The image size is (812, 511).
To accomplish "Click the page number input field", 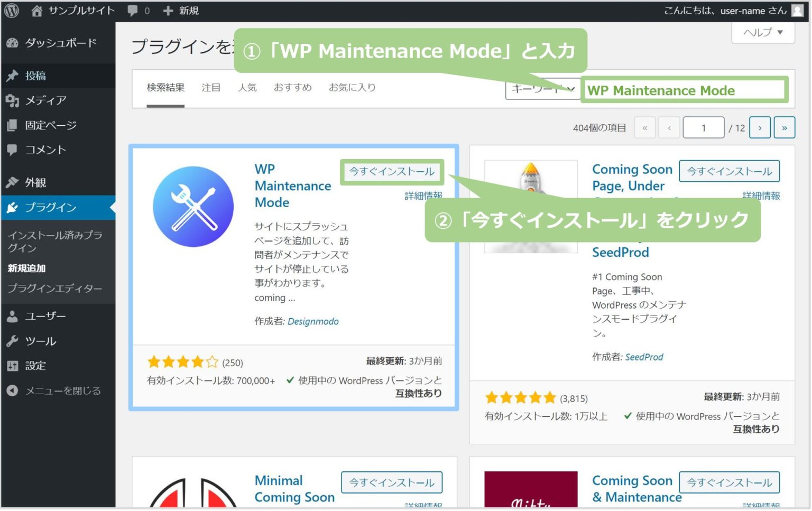I will point(703,127).
